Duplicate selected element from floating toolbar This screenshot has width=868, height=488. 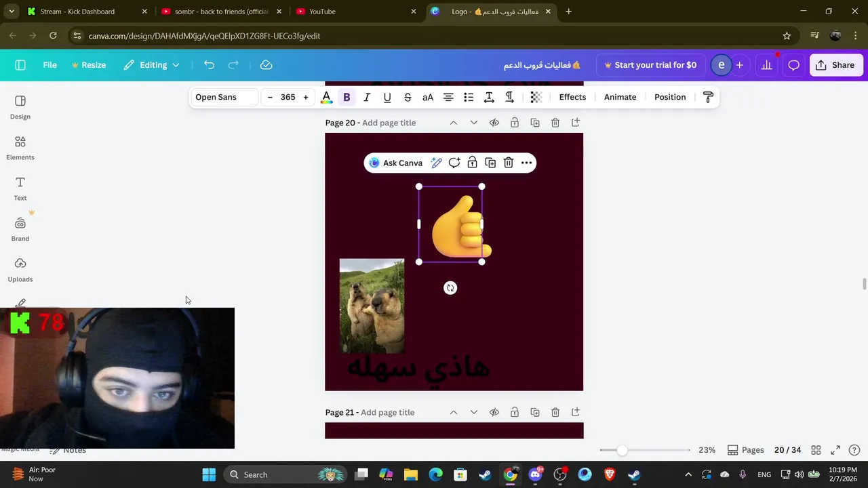pos(490,163)
